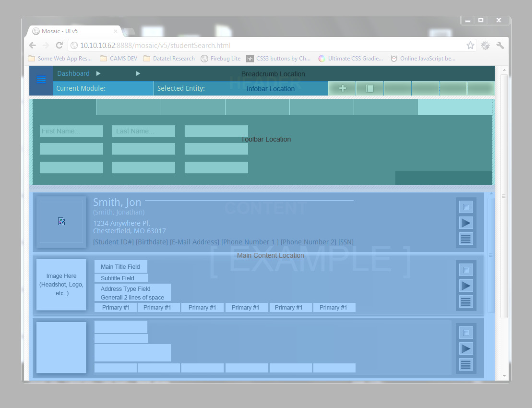Click the browser wrench settings icon
This screenshot has width=532, height=408.
[x=500, y=45]
